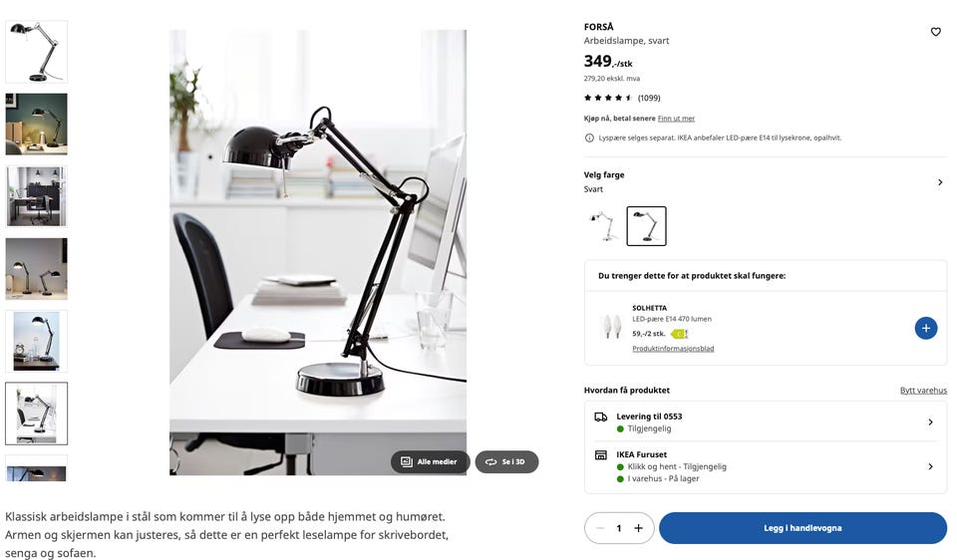Viewport: 957px width, 560px height.
Task: Add SOLHETTA bulb with blue plus button
Action: tap(925, 328)
